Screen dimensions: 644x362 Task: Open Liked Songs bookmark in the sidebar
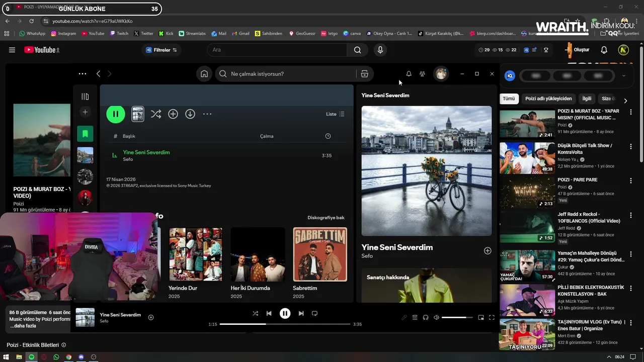point(85,134)
